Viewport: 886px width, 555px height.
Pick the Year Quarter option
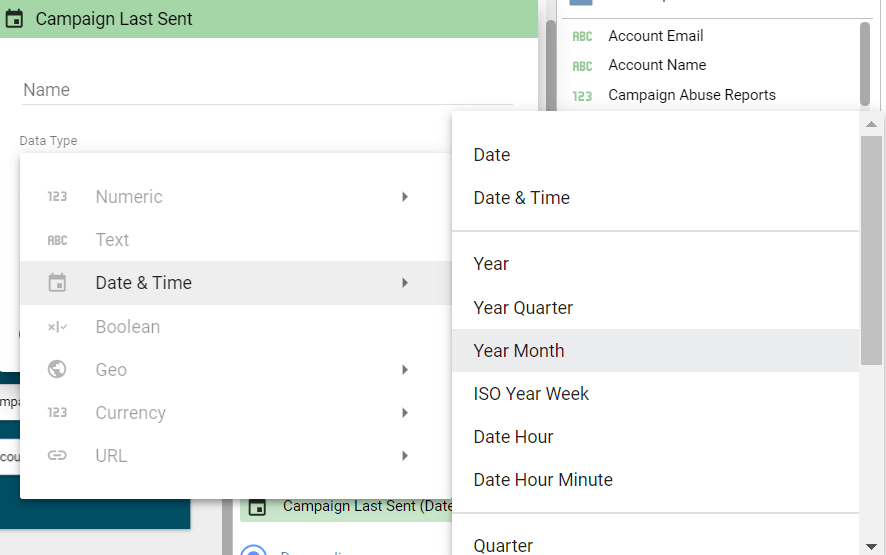523,308
